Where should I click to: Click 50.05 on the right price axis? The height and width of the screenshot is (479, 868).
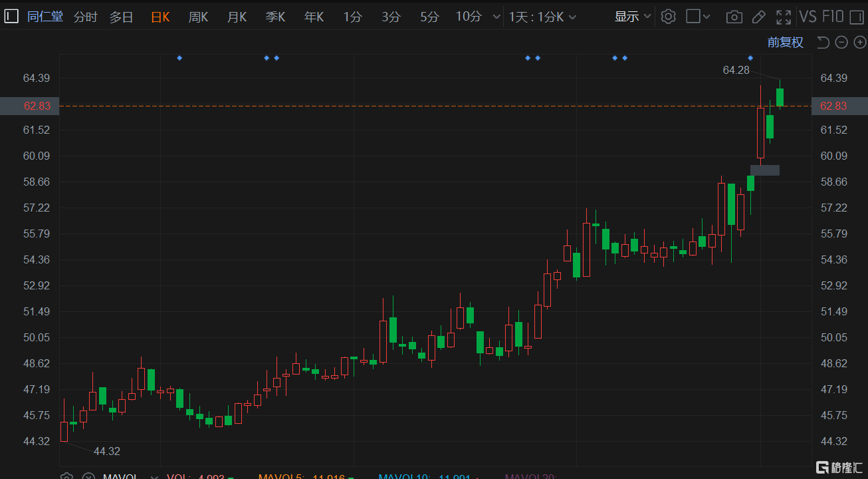834,337
